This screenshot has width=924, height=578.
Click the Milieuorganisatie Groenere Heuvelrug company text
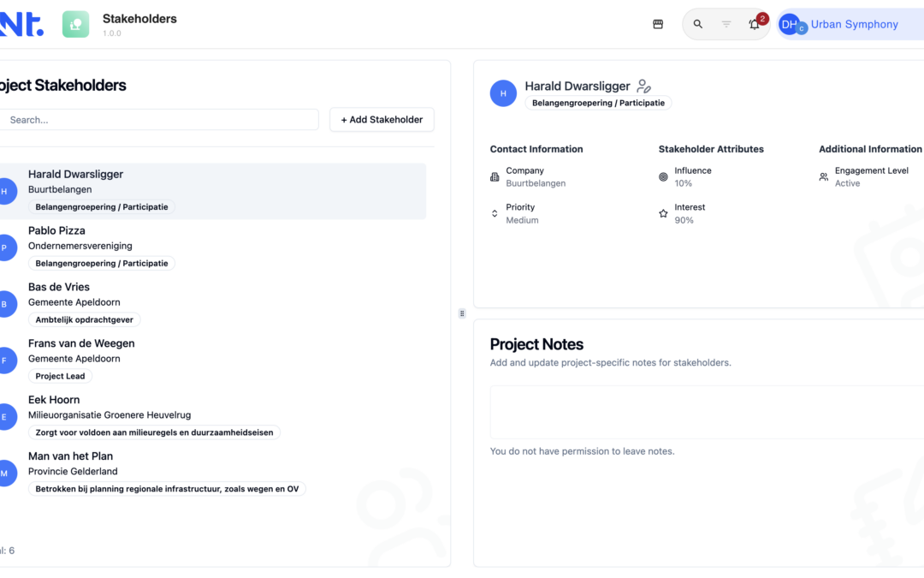click(110, 415)
